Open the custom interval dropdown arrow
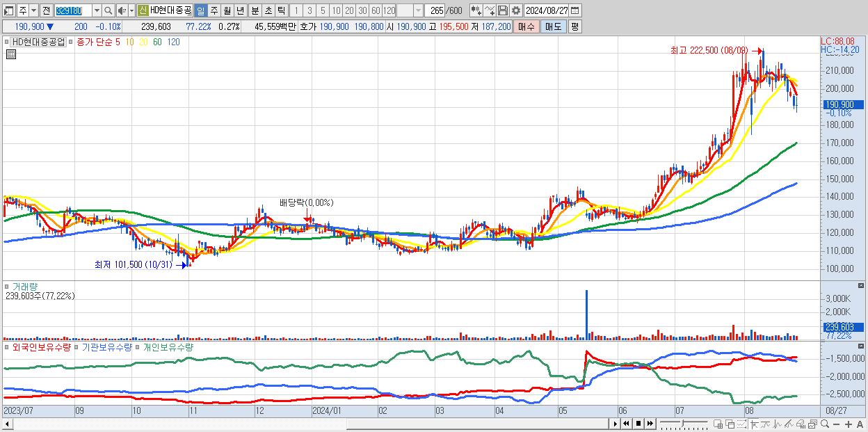The image size is (868, 432). tap(418, 11)
